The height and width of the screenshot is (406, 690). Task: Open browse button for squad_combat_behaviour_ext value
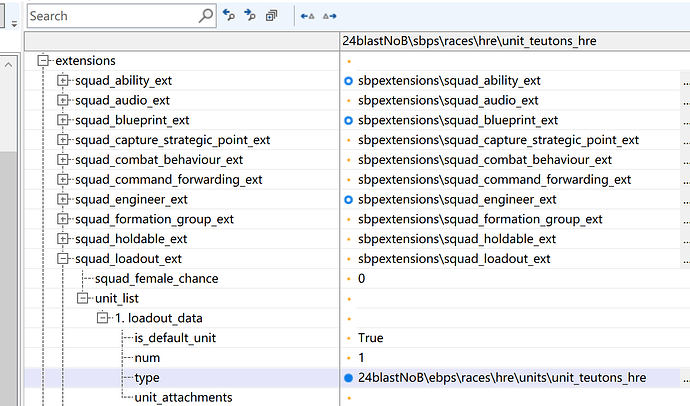coord(685,160)
